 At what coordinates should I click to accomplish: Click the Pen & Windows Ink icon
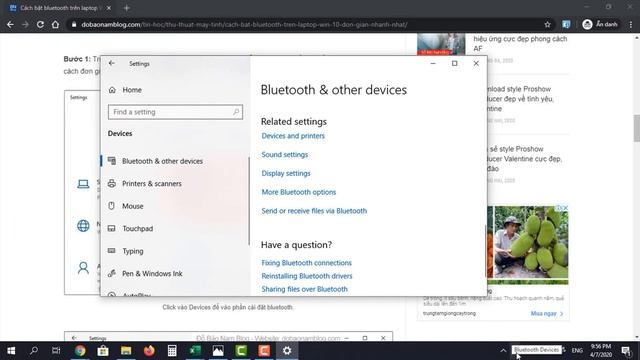click(112, 273)
